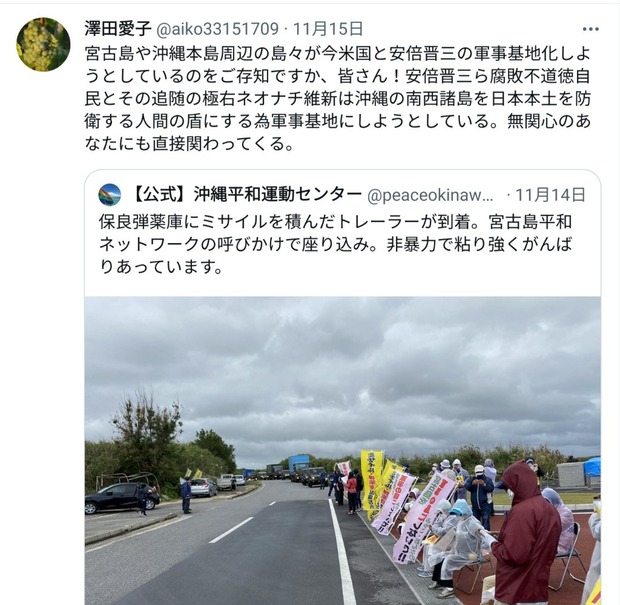620x605 pixels.
Task: Open the quoted tweet text about 保良弾薬庫
Action: [x=335, y=245]
